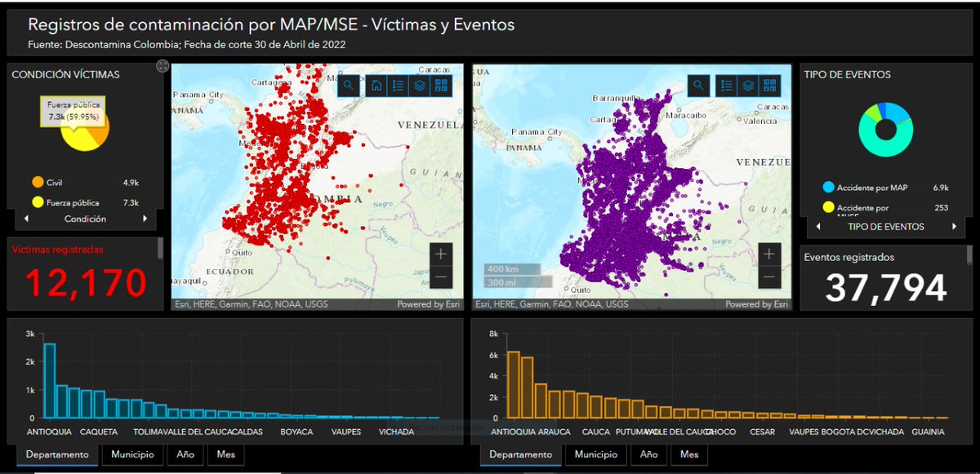980x474 pixels.
Task: Click the orange Civil legend swatch
Action: pyautogui.click(x=38, y=183)
